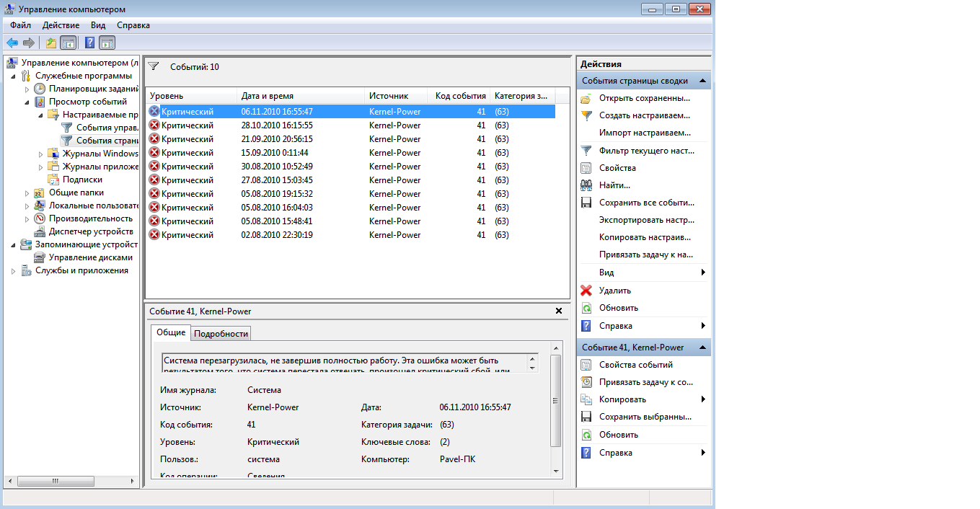Click the funnel filter icon above event list
The width and height of the screenshot is (980, 509).
(x=153, y=66)
